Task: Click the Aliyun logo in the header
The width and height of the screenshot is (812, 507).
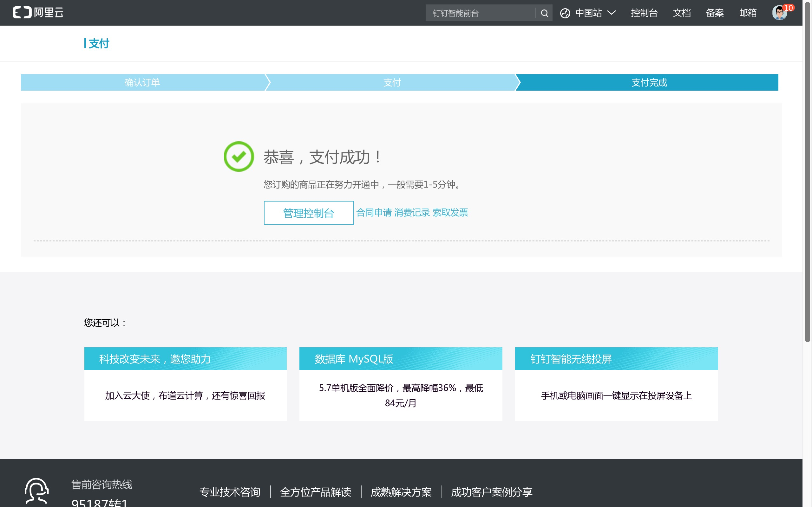Action: click(38, 13)
